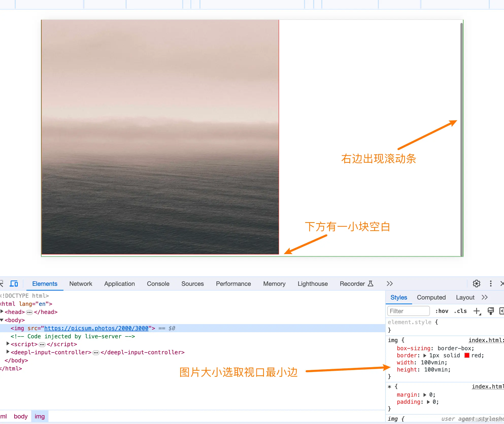
Task: Toggle .cls element classes editor
Action: pyautogui.click(x=460, y=311)
